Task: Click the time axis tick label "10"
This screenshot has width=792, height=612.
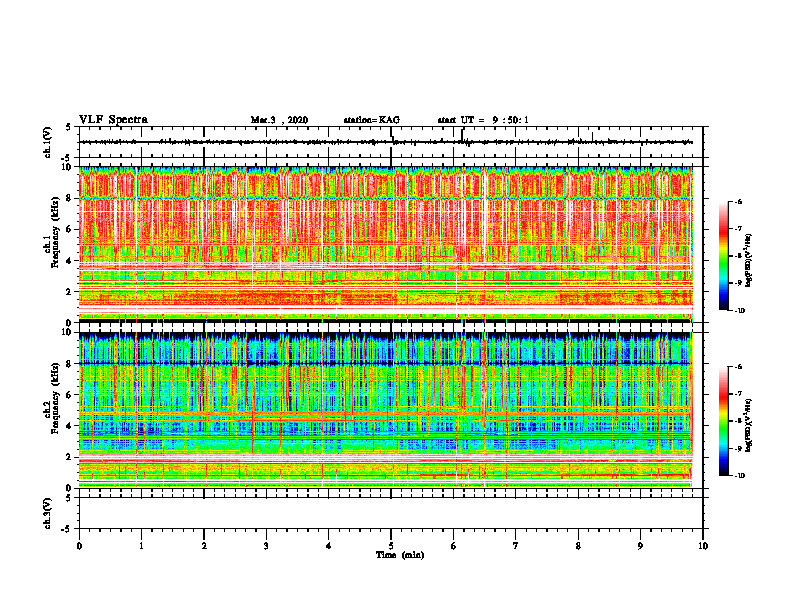Action: (x=703, y=546)
